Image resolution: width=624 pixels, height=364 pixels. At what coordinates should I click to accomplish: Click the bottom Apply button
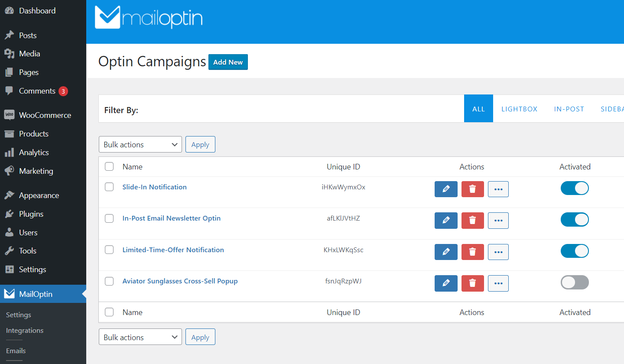pyautogui.click(x=200, y=337)
